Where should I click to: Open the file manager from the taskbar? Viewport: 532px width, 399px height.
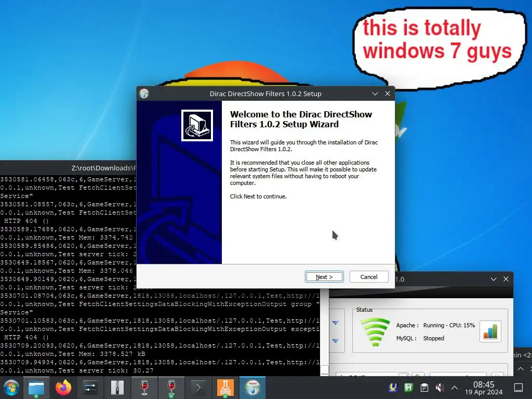pos(36,388)
